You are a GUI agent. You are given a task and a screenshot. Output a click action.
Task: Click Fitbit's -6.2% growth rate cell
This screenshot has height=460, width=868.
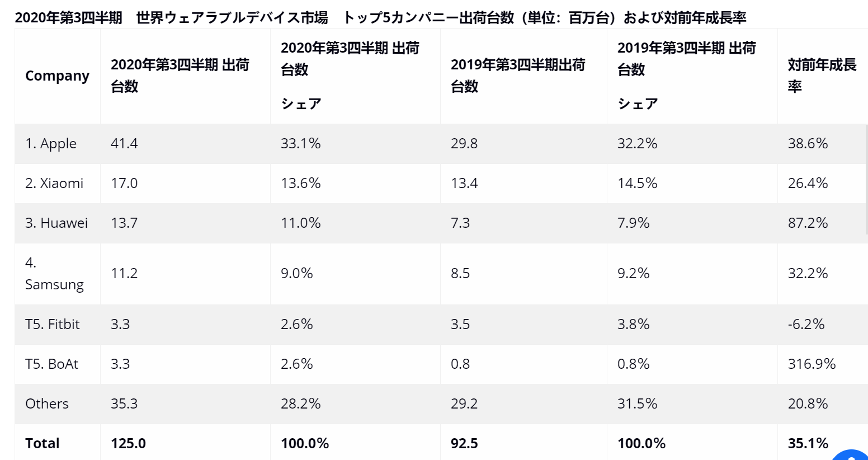click(x=806, y=325)
